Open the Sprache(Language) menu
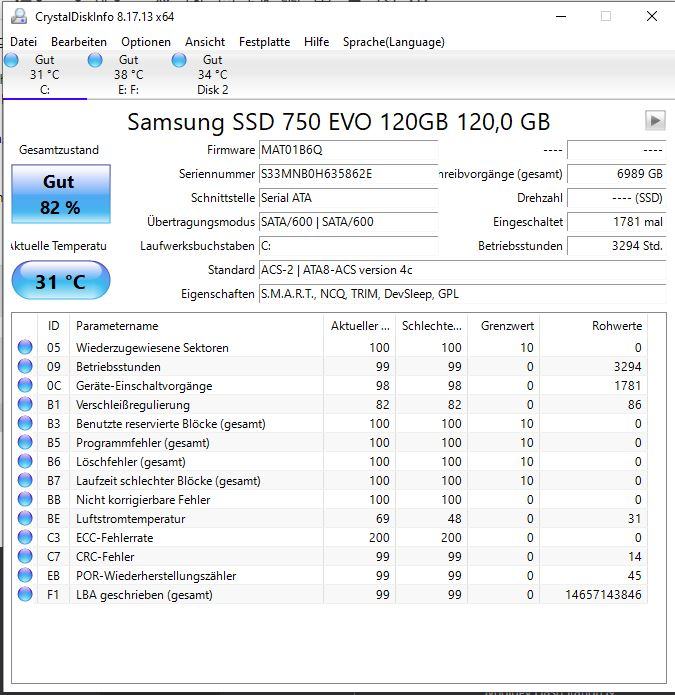 (394, 42)
